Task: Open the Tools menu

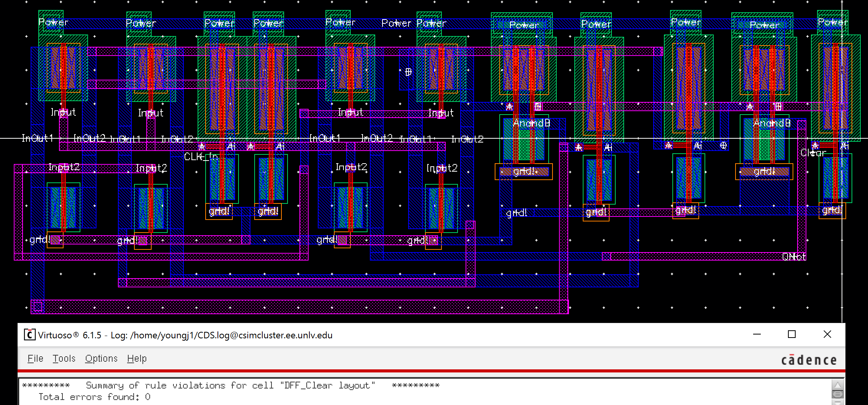Action: [64, 359]
